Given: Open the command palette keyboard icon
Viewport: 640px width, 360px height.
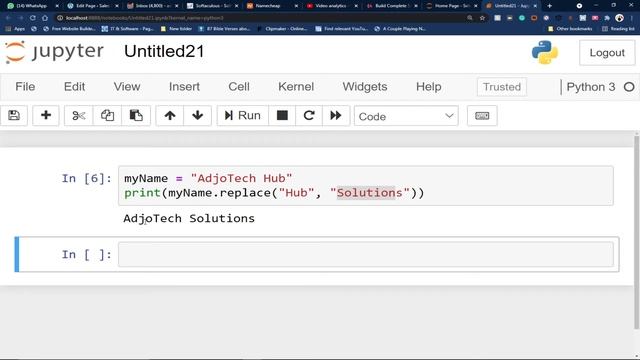Looking at the screenshot, I should point(482,116).
